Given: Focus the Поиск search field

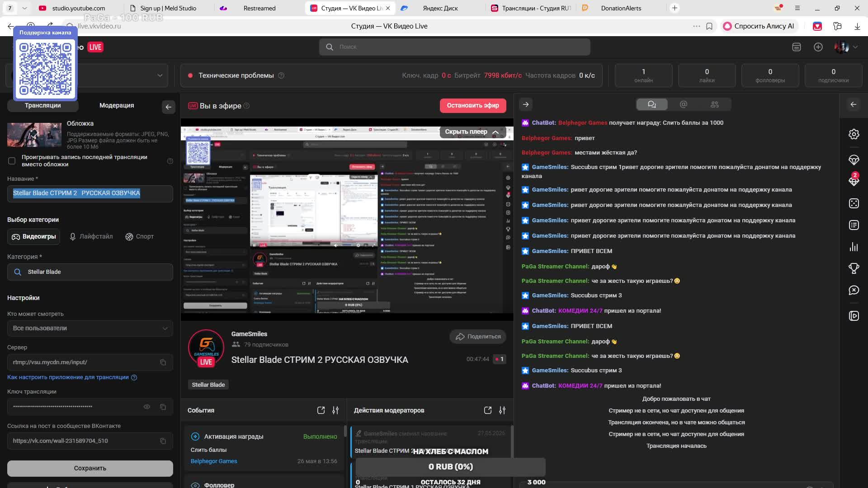Looking at the screenshot, I should pos(455,47).
